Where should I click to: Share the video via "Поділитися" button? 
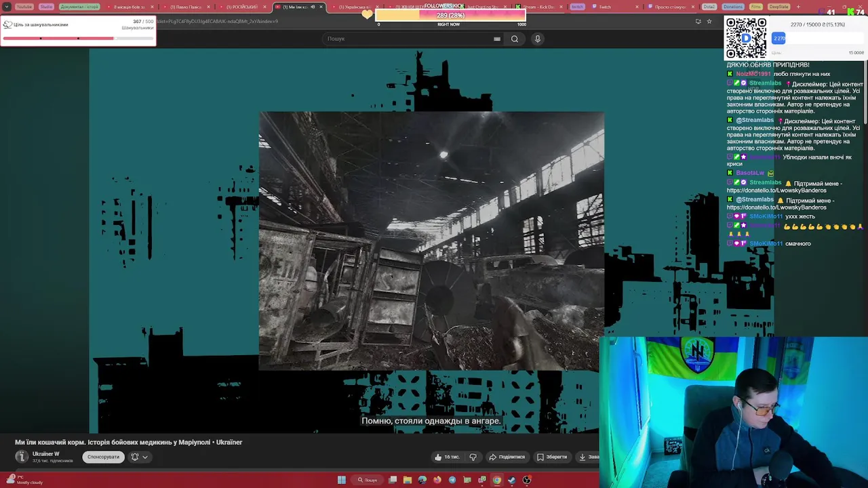click(x=507, y=457)
